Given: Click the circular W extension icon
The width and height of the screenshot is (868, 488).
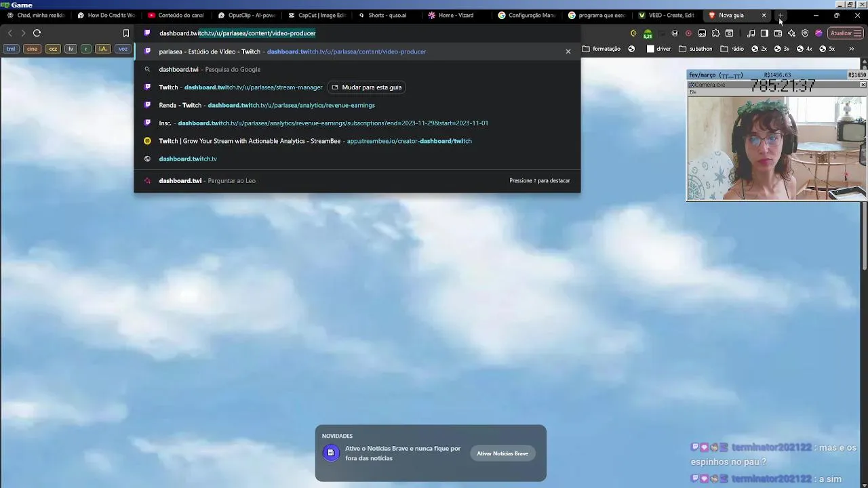Looking at the screenshot, I should coord(675,33).
